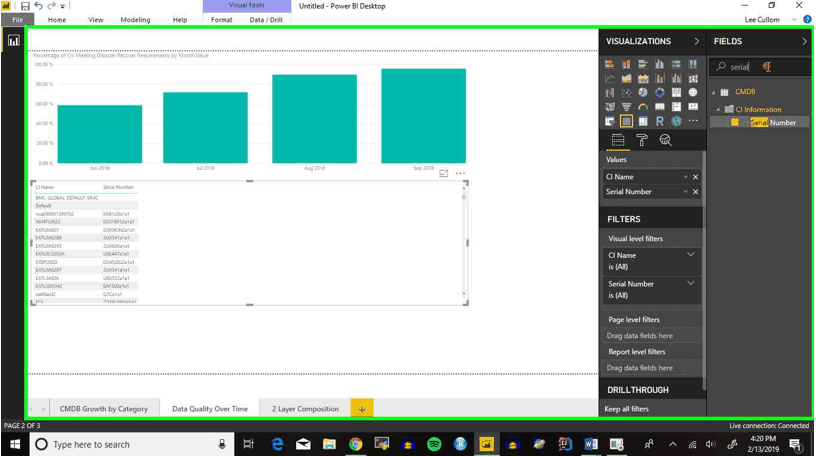816x457 pixels.
Task: Remove CI Name from Values
Action: click(695, 177)
